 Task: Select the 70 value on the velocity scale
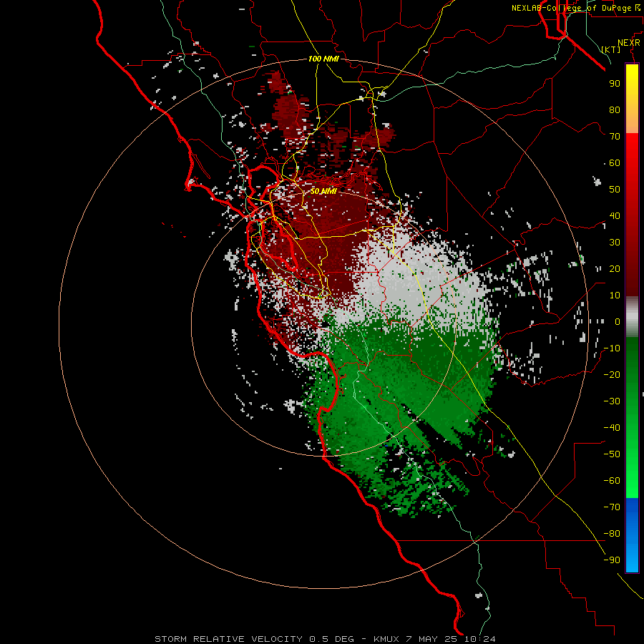coord(615,137)
